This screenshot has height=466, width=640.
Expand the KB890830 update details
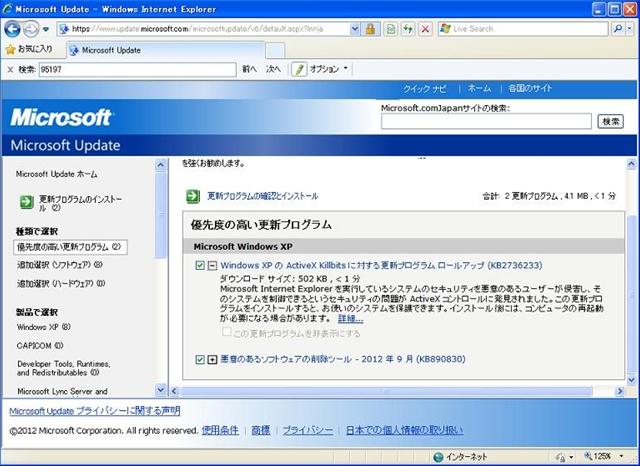pos(212,359)
